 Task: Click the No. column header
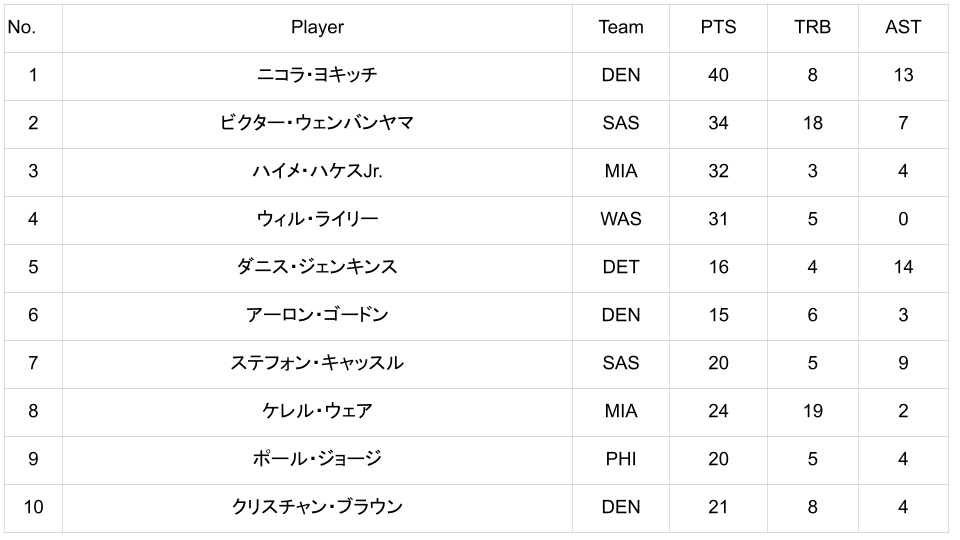[21, 27]
